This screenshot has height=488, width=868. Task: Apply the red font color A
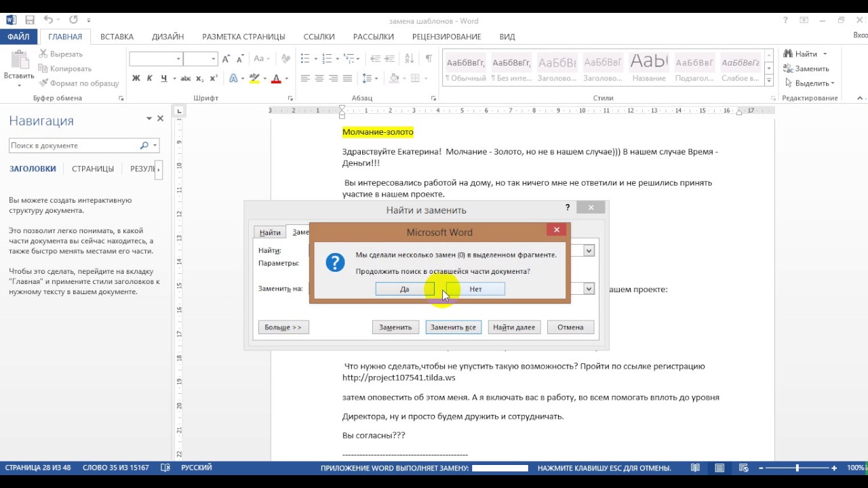[276, 79]
